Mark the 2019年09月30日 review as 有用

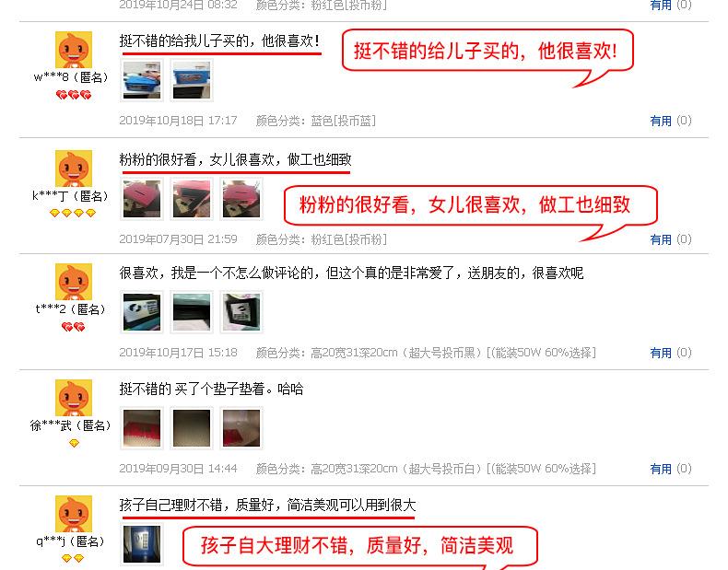(661, 469)
